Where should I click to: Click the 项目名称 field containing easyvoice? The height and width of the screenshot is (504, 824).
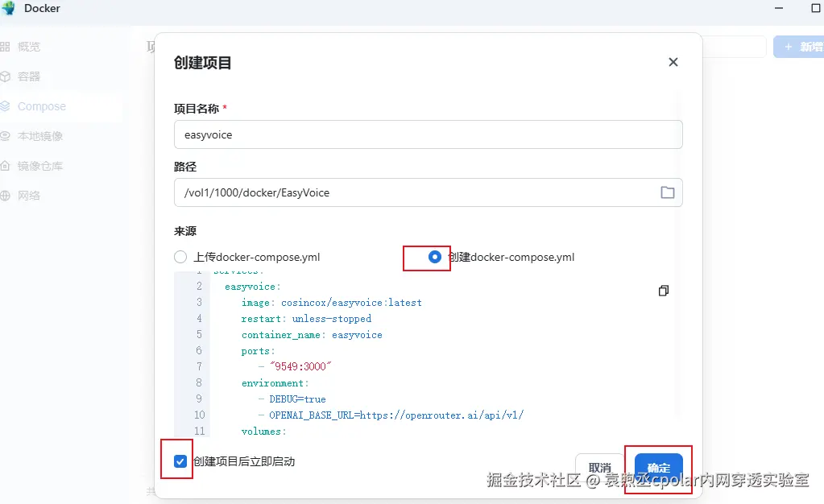[429, 134]
